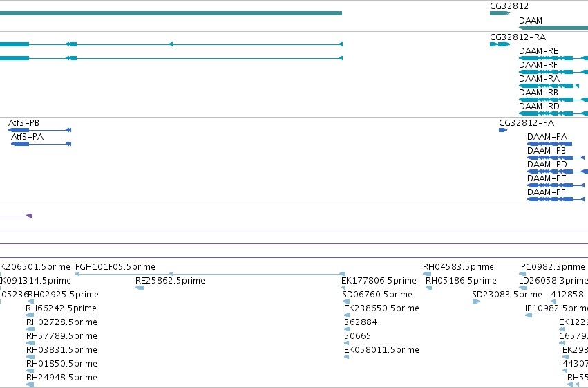Image resolution: width=588 pixels, height=388 pixels.
Task: Select the RH04583.5prime EST marker
Action: pyautogui.click(x=427, y=274)
